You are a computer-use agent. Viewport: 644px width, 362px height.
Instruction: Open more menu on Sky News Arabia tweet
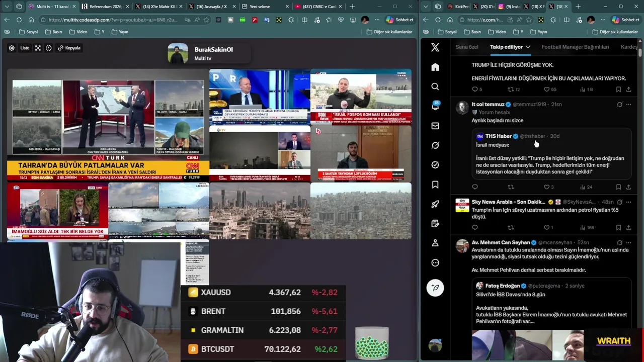[628, 202]
